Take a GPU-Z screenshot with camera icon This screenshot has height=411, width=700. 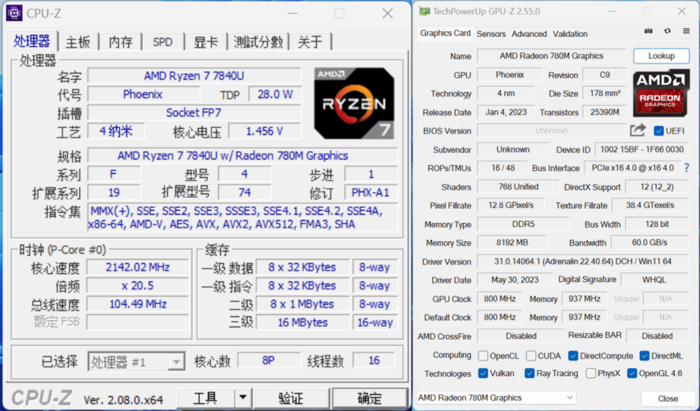(x=649, y=31)
